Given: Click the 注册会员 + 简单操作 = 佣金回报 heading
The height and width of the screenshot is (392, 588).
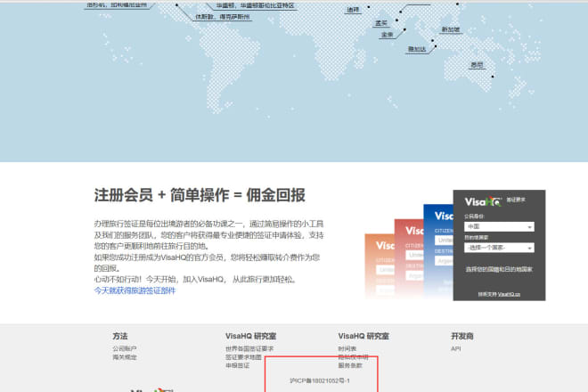Looking at the screenshot, I should pyautogui.click(x=200, y=195).
